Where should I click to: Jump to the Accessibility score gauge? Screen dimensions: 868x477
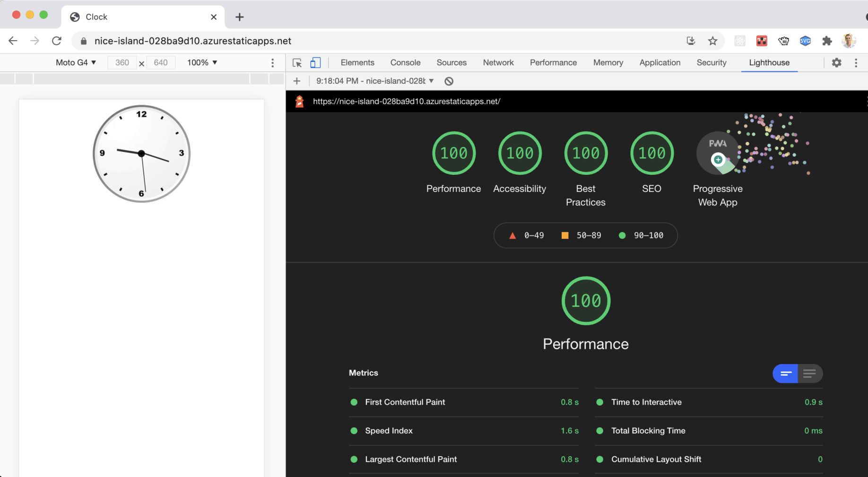tap(520, 154)
